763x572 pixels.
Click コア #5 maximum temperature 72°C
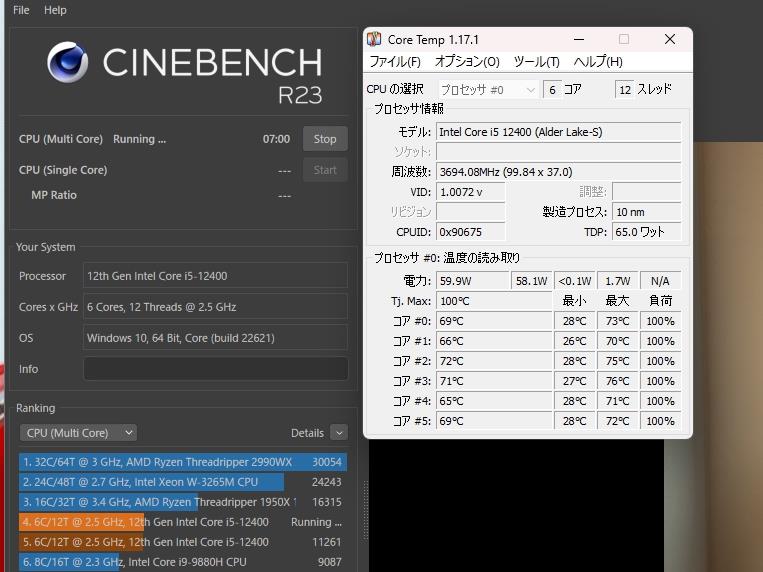point(618,421)
